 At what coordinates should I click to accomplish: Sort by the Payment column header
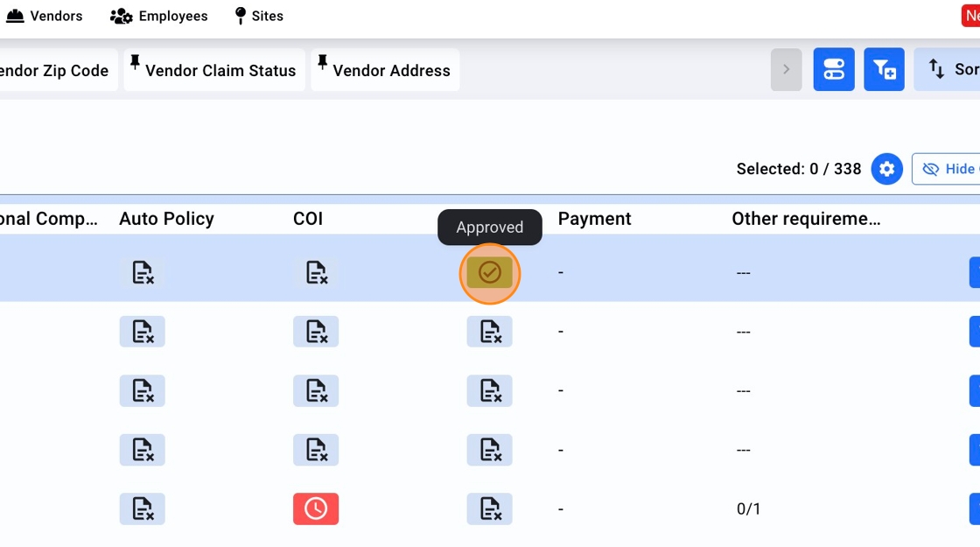click(x=594, y=219)
